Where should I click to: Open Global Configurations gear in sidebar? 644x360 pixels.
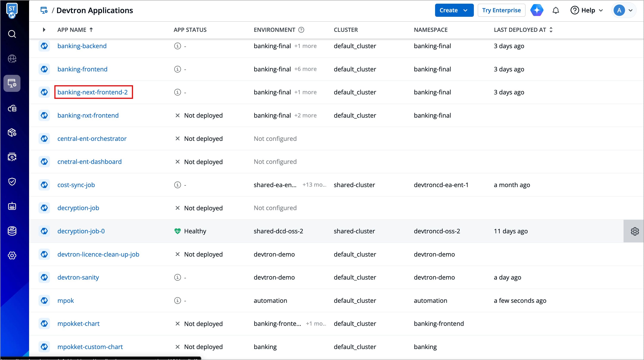[12, 255]
